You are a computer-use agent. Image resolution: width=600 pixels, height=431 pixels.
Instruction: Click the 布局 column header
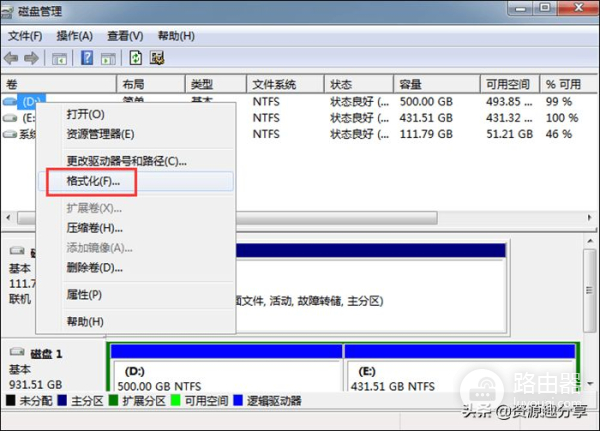[x=151, y=84]
